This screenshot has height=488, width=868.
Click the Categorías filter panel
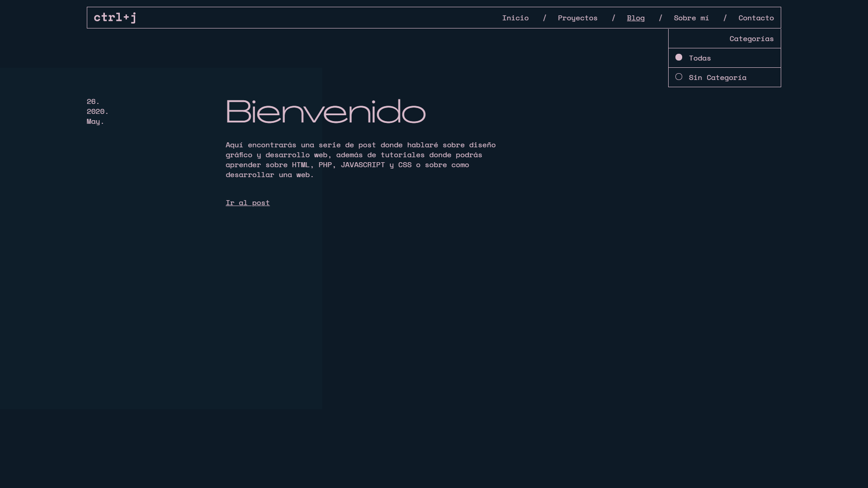724,58
